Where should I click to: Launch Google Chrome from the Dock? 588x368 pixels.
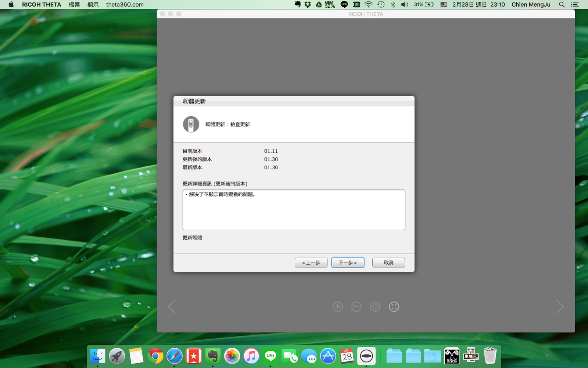155,356
